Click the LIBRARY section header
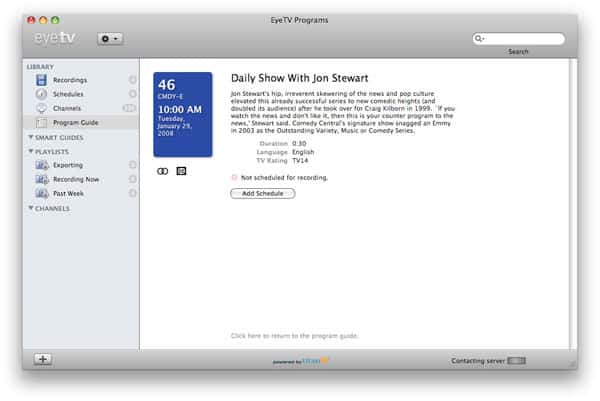 click(40, 67)
